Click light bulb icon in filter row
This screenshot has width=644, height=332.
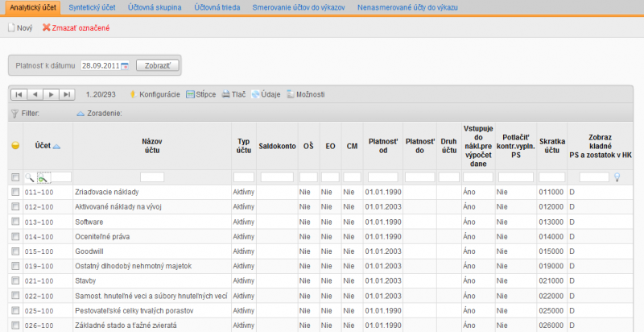pos(617,177)
